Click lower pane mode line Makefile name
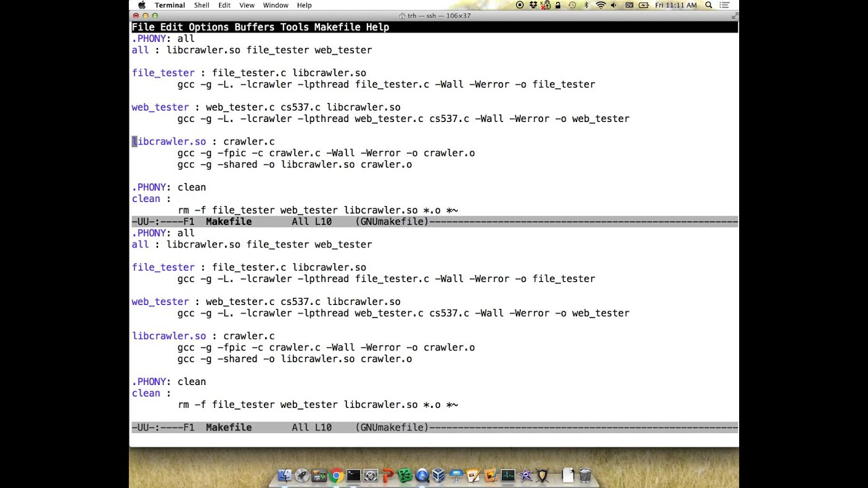This screenshot has width=868, height=488. tap(229, 428)
